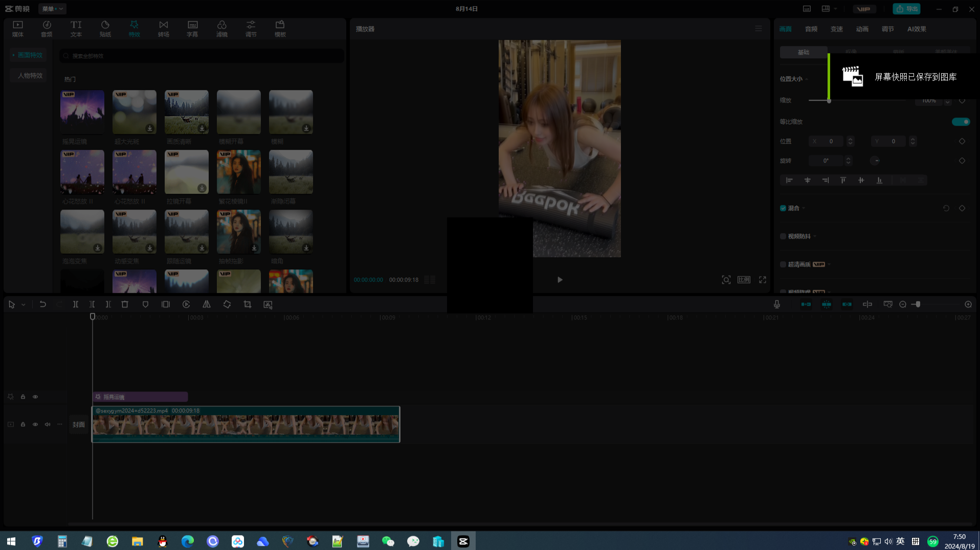Open the player options menu icon

click(759, 29)
